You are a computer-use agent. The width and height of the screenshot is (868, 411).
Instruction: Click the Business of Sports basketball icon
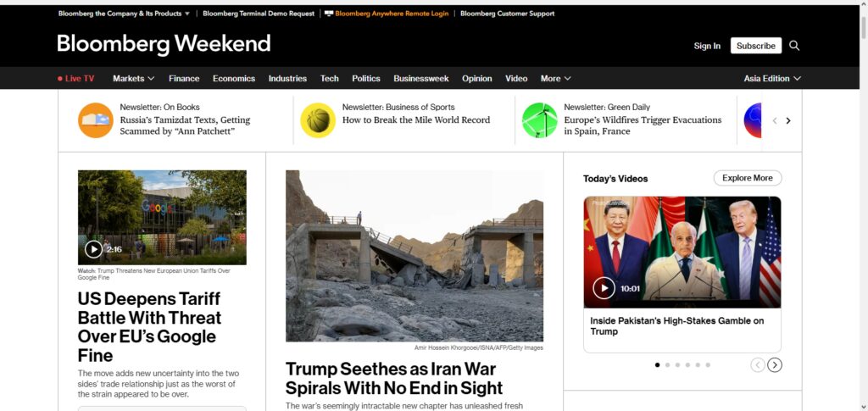(x=318, y=120)
